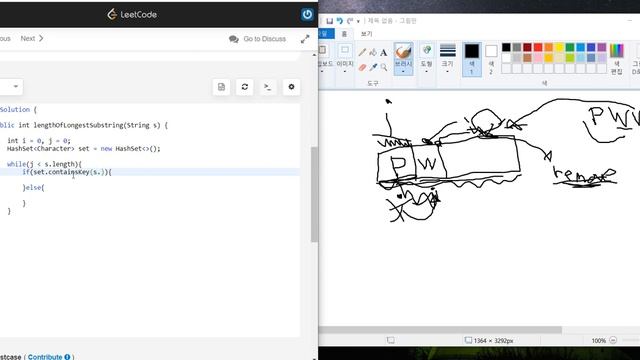This screenshot has height=360, width=640.
Task: Click the HashSet declaration code line
Action: pos(84,149)
